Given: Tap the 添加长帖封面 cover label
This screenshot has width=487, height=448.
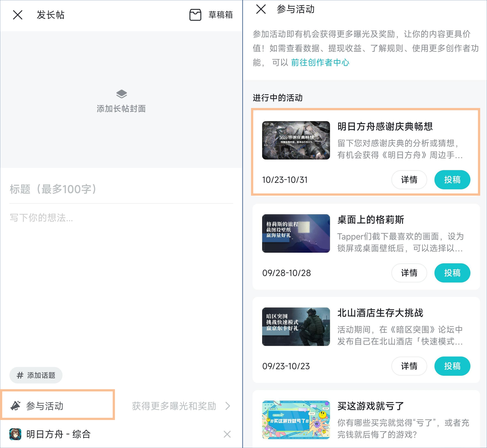Looking at the screenshot, I should click(x=121, y=109).
